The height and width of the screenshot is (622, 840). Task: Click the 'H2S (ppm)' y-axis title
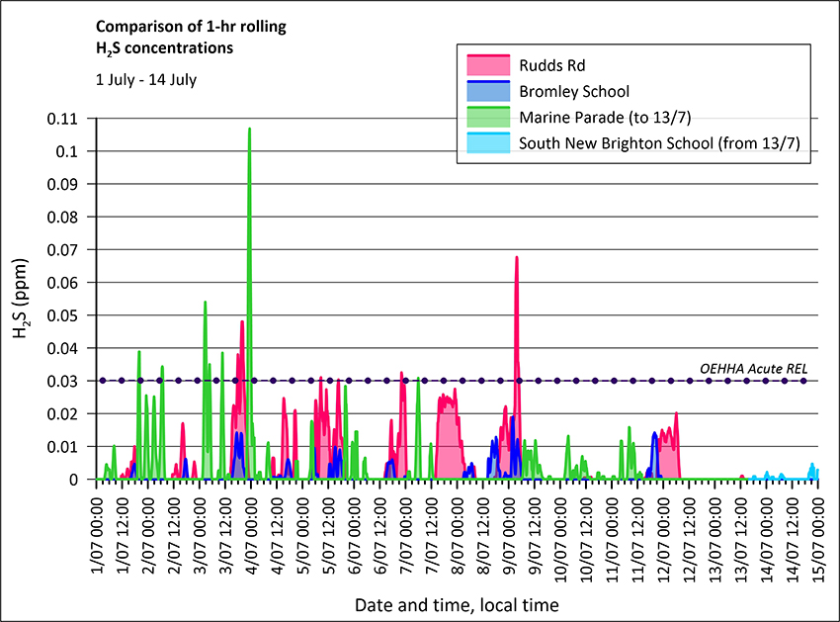click(x=23, y=299)
